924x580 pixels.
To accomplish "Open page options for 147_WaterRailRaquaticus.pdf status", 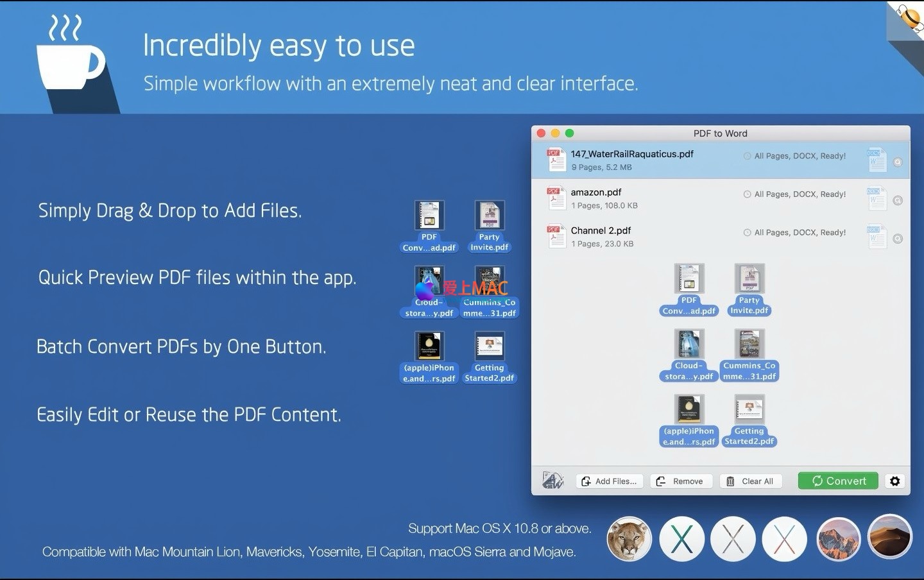I will [x=800, y=156].
